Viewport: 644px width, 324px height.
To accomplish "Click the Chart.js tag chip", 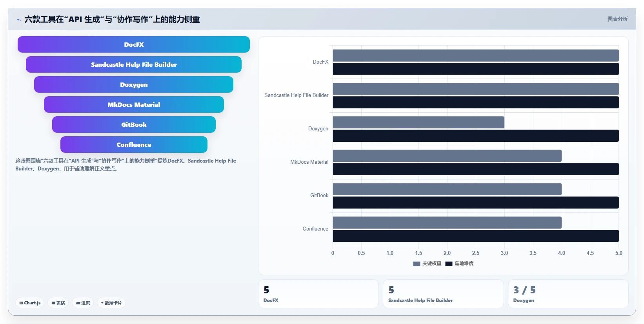I will [x=30, y=303].
